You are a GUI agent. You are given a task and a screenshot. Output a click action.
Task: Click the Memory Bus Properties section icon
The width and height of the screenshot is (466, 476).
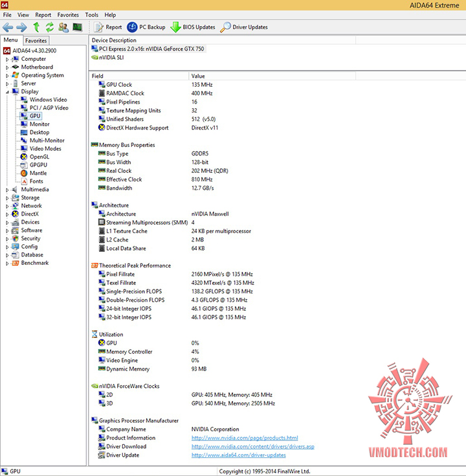tap(94, 145)
